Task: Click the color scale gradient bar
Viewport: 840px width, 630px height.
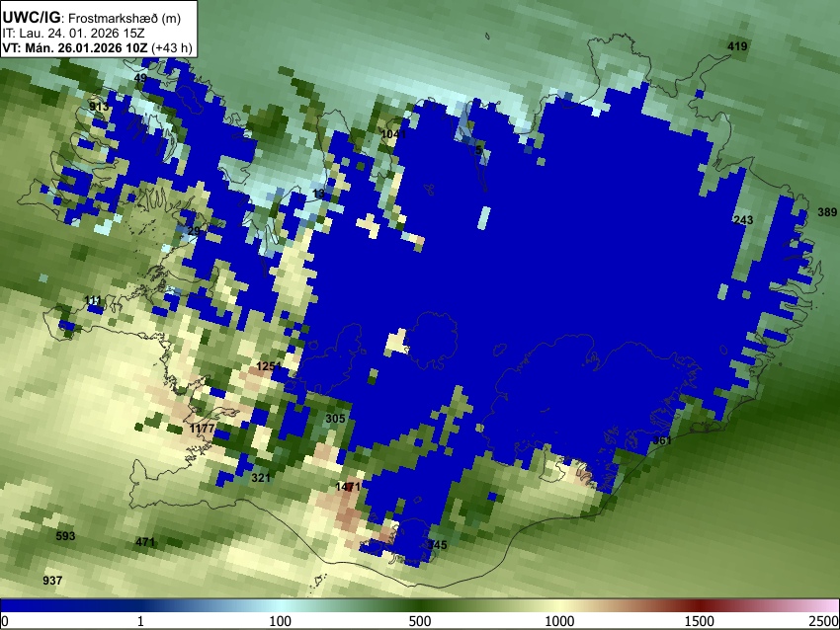Action: coord(420,605)
